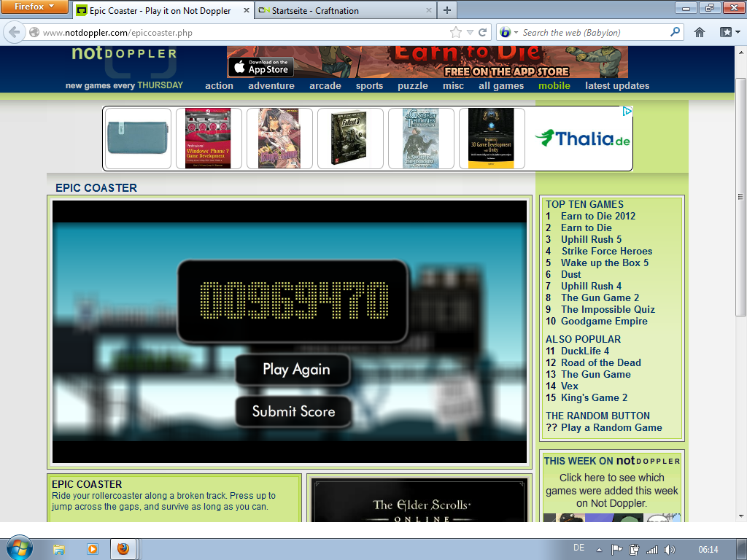Open The Impossible Quiz link
Image resolution: width=747 pixels, height=560 pixels.
[x=608, y=309]
